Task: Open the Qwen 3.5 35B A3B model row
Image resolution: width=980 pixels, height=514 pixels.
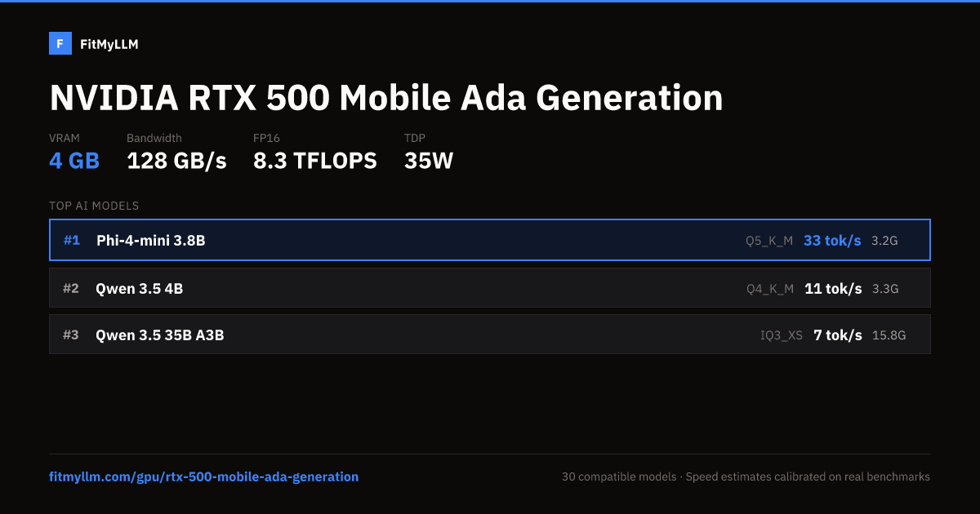Action: [490, 335]
